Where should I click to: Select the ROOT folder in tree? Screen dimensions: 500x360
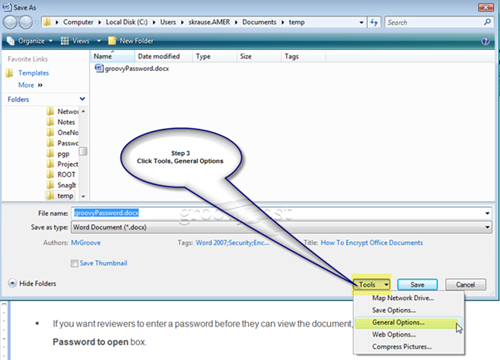[x=66, y=175]
